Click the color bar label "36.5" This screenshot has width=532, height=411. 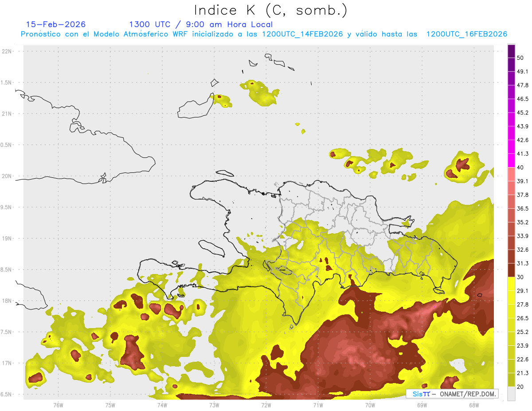(x=522, y=208)
